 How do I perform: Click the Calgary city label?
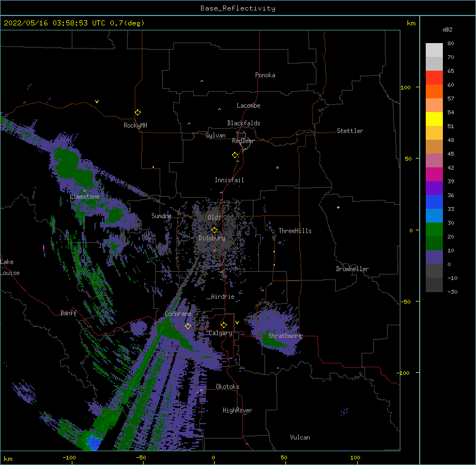point(220,333)
